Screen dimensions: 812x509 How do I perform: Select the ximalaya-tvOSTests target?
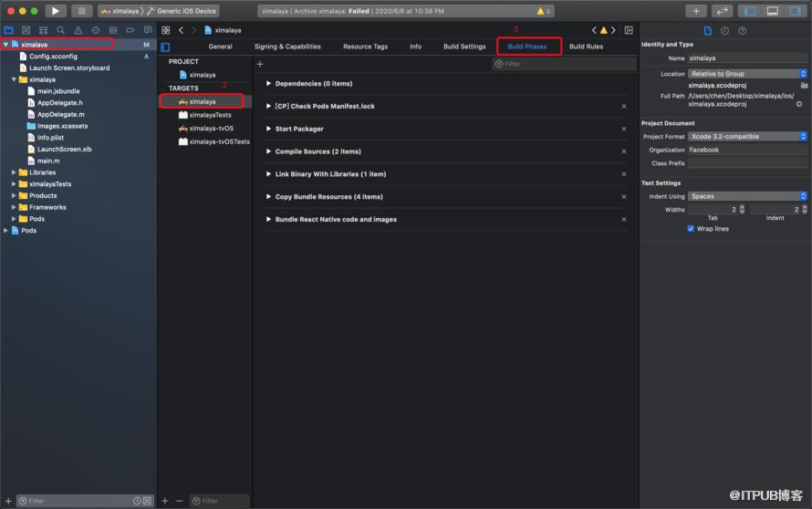click(213, 141)
